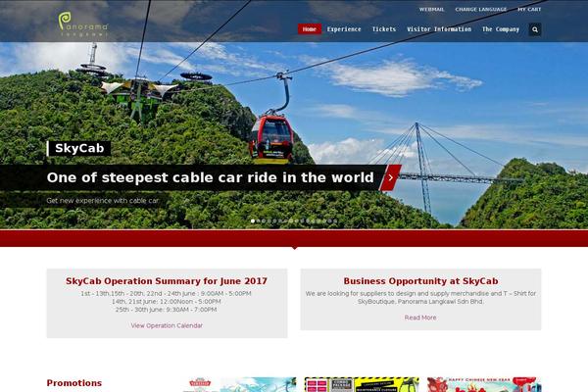Image resolution: width=588 pixels, height=392 pixels.
Task: Click the Promotions section heading
Action: point(74,383)
